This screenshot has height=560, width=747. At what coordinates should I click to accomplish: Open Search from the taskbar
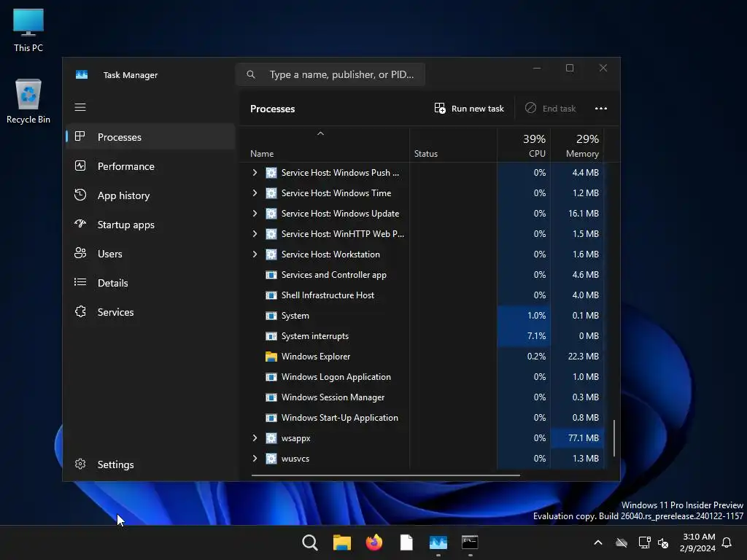309,542
